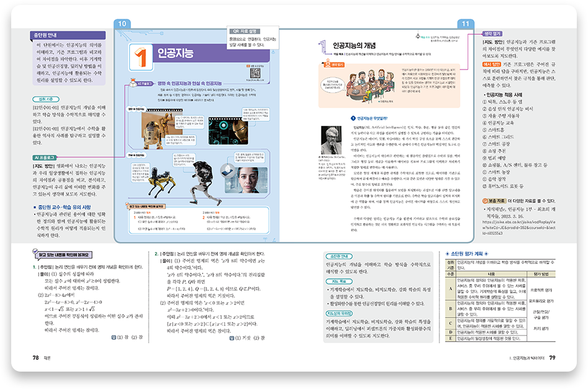This screenshot has height=389, width=588.
Task: Click list item ⑤ 스마트홈
Action: [x=494, y=130]
